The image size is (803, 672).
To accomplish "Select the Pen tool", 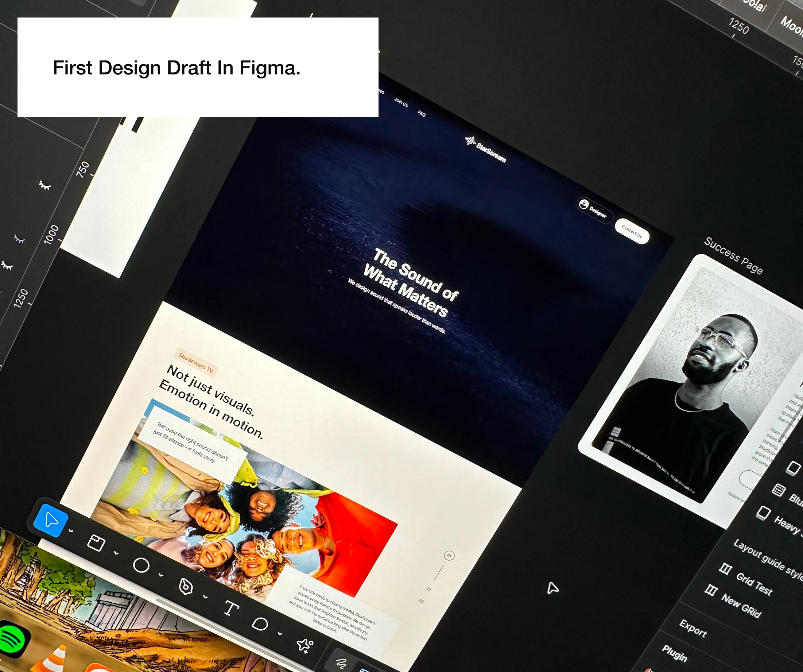I will click(x=186, y=586).
